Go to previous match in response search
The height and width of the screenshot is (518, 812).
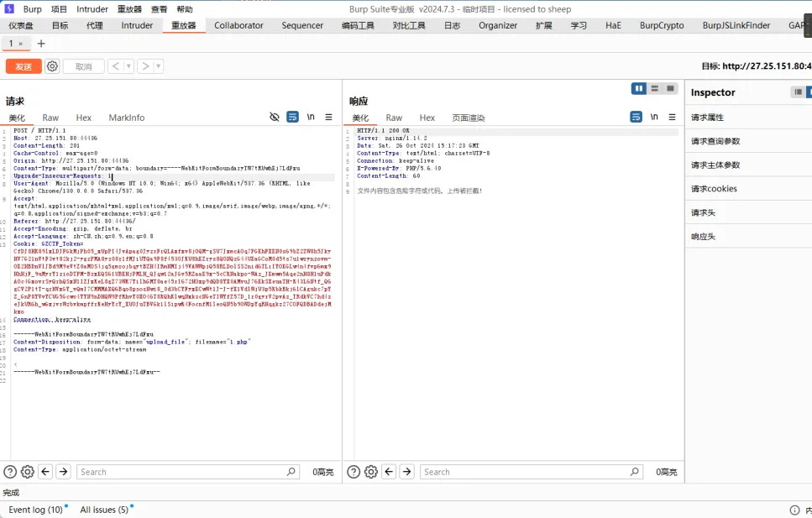389,471
